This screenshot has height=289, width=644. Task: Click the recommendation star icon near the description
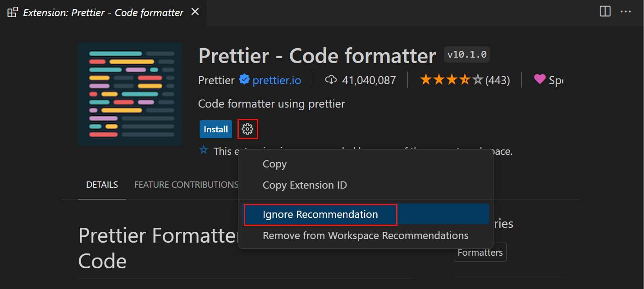203,150
